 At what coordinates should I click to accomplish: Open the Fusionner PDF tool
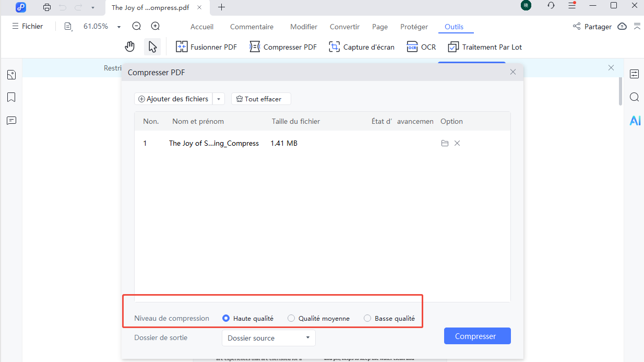tap(206, 46)
